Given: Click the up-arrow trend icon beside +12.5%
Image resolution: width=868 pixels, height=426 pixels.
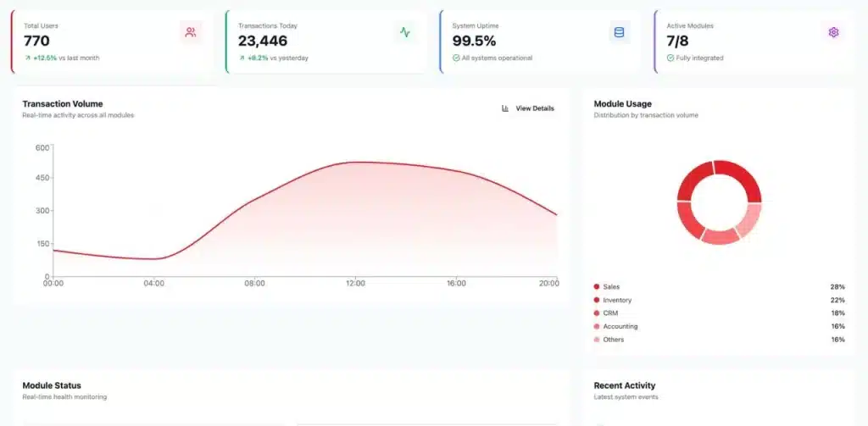Looking at the screenshot, I should pos(26,58).
